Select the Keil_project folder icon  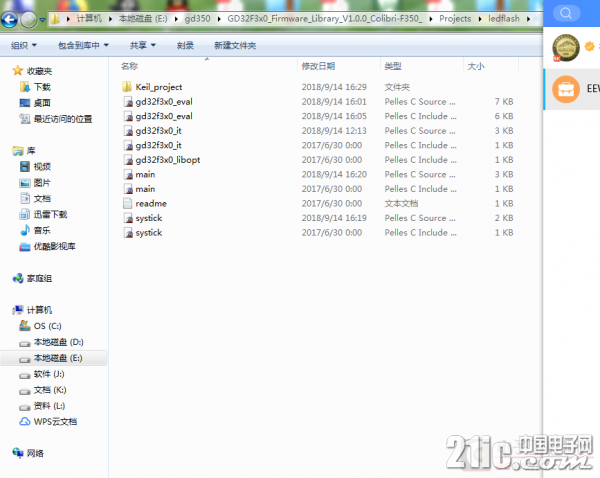click(127, 87)
